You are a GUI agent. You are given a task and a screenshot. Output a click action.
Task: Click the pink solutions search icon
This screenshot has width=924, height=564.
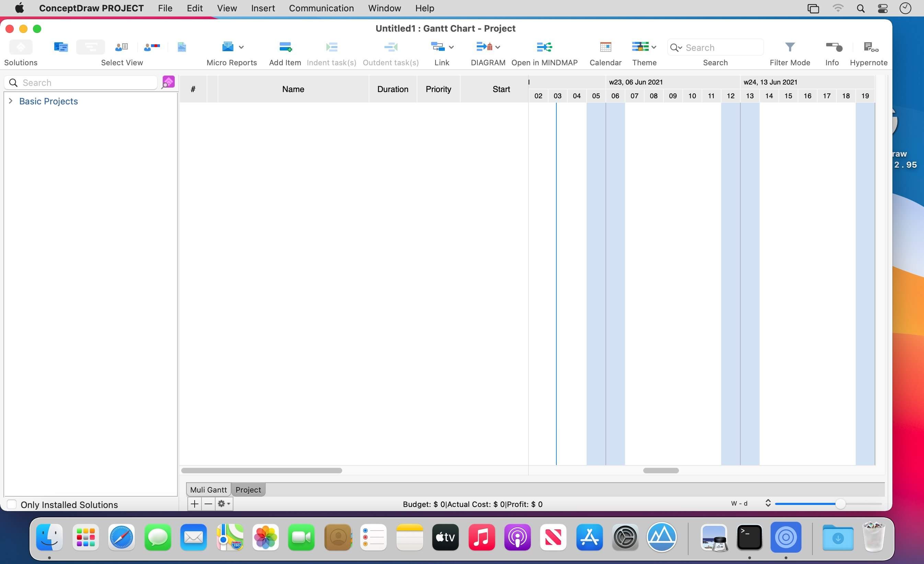click(168, 82)
